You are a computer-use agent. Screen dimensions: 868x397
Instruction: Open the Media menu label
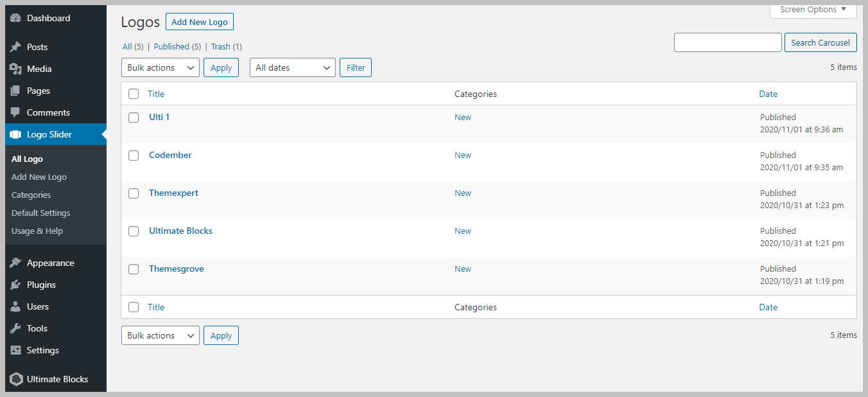click(39, 69)
